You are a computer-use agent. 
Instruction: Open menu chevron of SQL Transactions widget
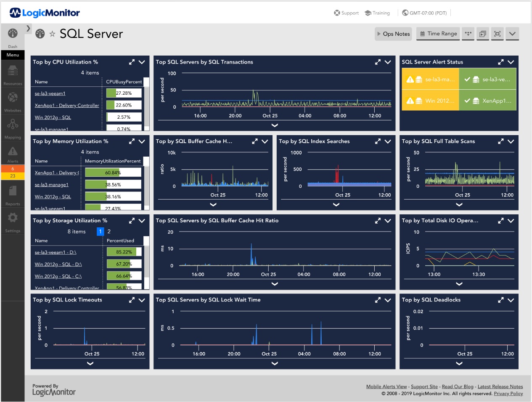click(x=388, y=62)
